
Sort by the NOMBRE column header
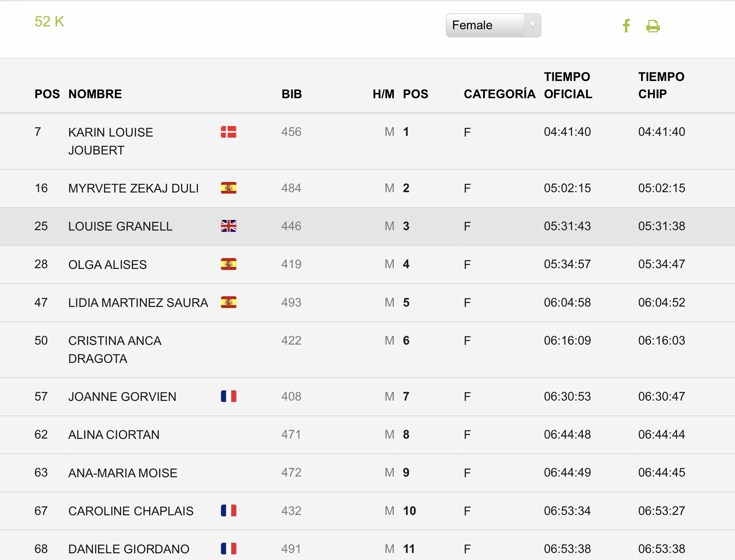[x=95, y=94]
